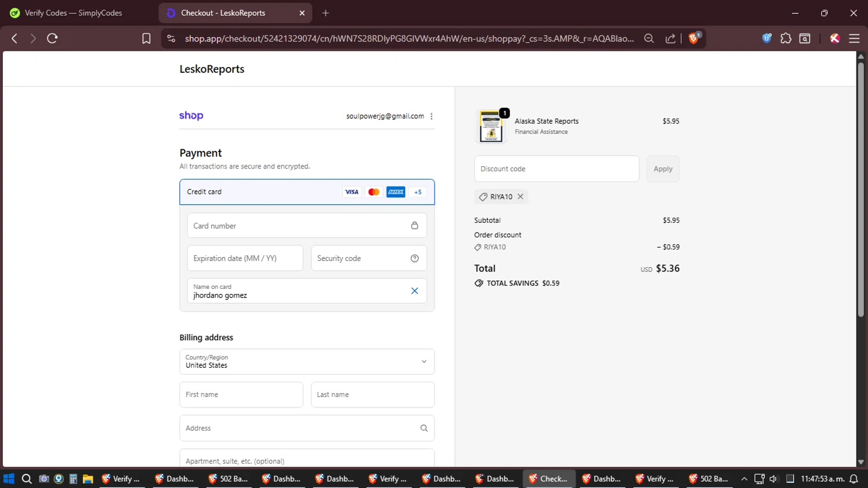Click the Alaska State Reports thumbnail
Screen dimensions: 868x488
[x=491, y=126]
